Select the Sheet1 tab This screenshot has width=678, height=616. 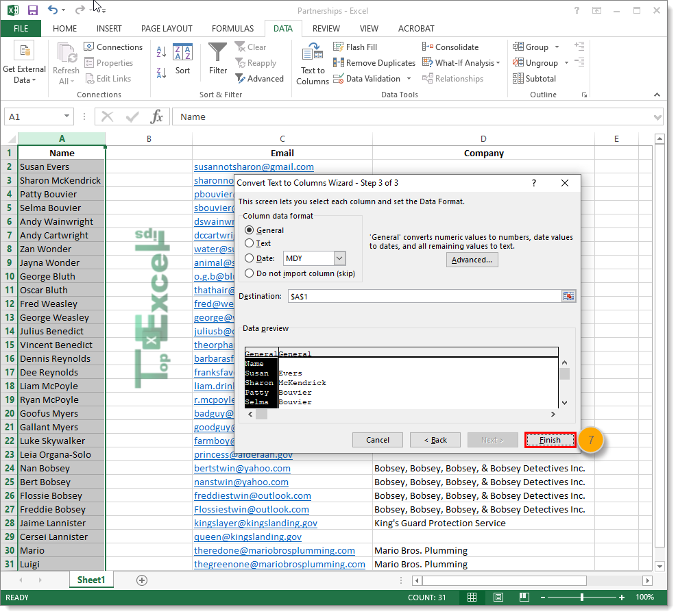91,580
